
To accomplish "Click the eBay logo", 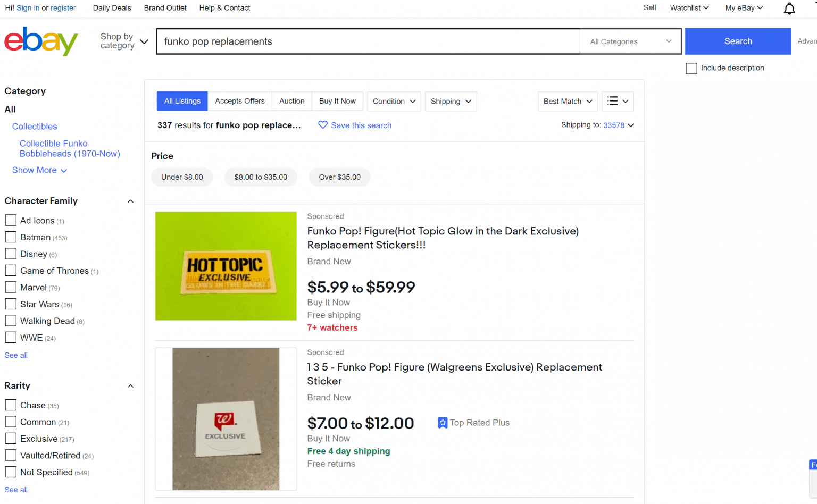I will [41, 41].
